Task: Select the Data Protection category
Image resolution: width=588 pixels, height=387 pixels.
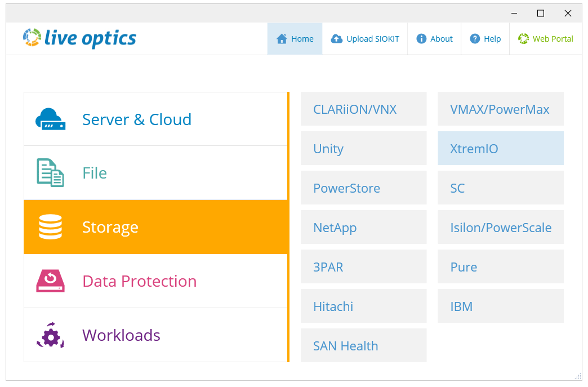Action: tap(155, 281)
